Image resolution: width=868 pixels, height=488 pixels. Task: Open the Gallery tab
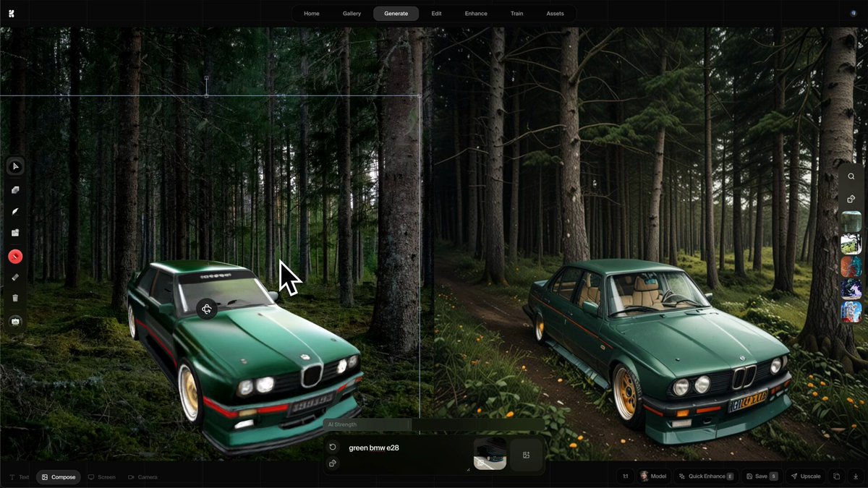click(352, 14)
